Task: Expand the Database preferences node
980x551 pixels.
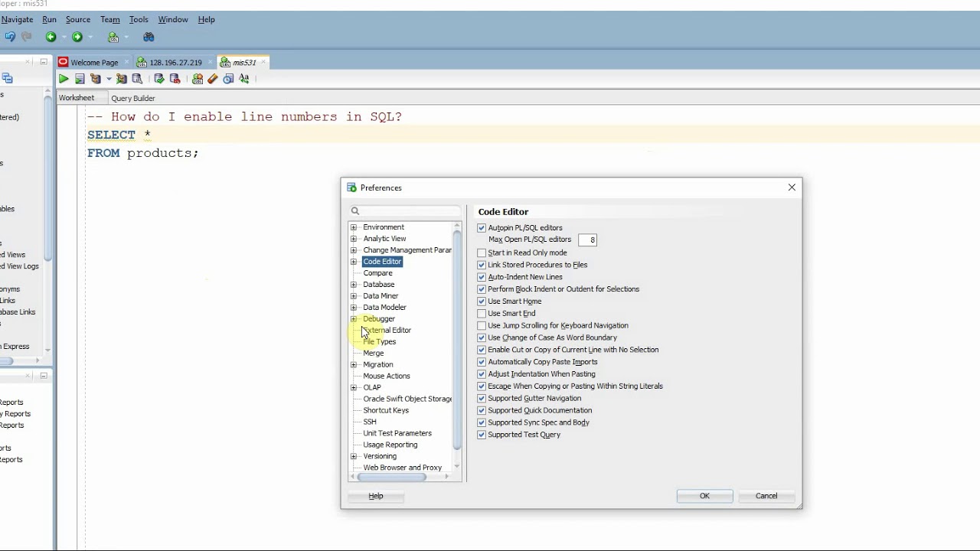Action: [354, 285]
